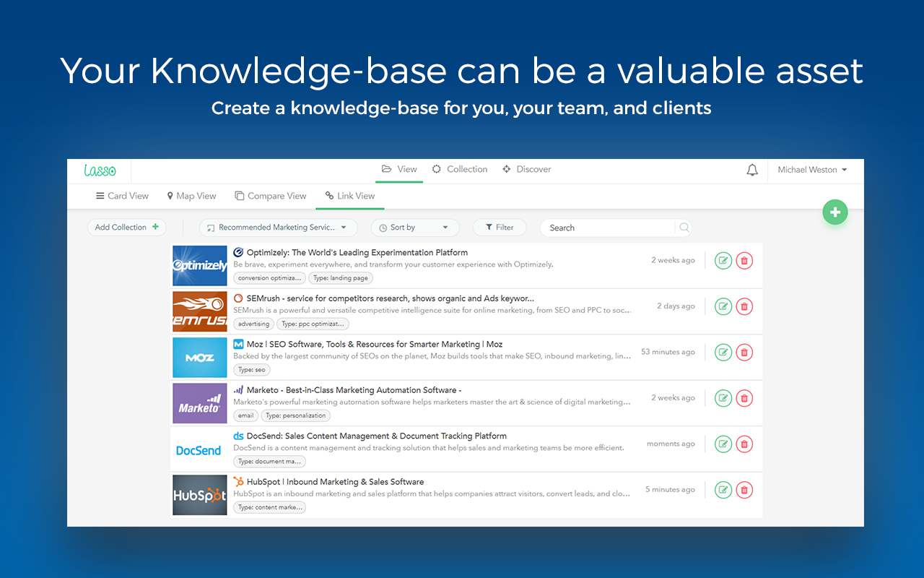This screenshot has height=578, width=924.
Task: Click the SEMrush thumbnail
Action: pos(200,311)
